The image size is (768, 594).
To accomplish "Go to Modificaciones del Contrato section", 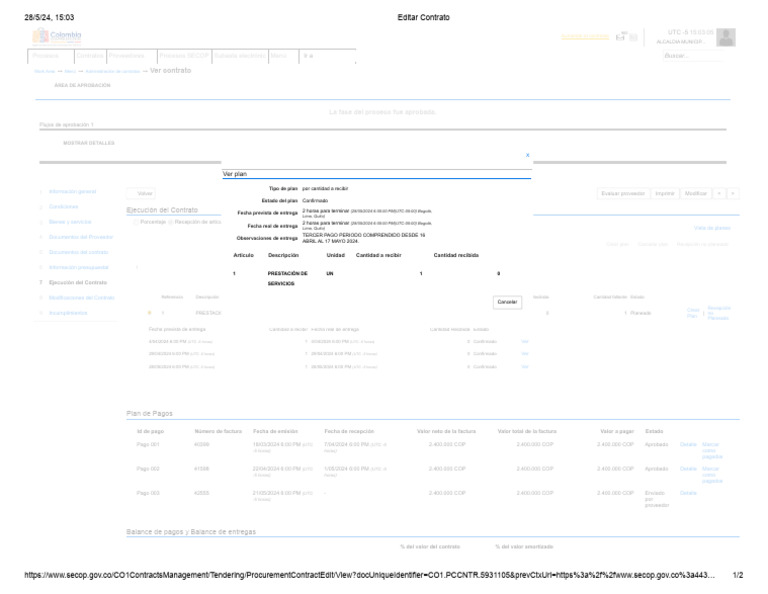I will [x=81, y=298].
